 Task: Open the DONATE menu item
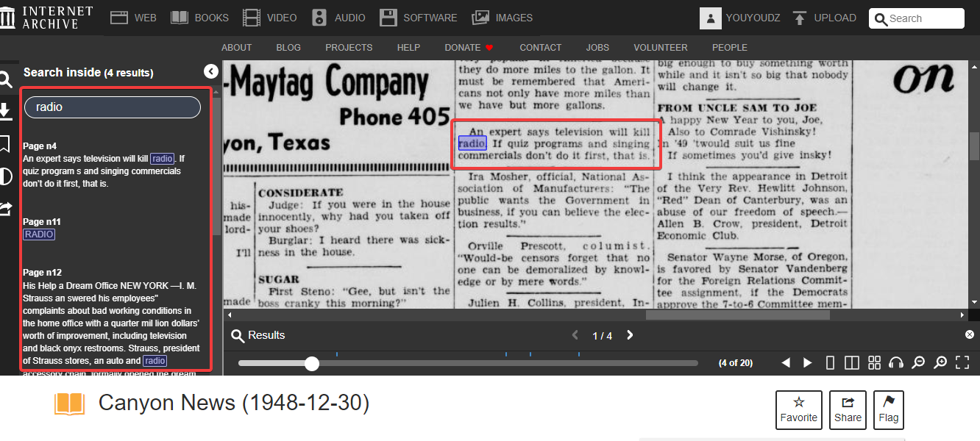[469, 47]
